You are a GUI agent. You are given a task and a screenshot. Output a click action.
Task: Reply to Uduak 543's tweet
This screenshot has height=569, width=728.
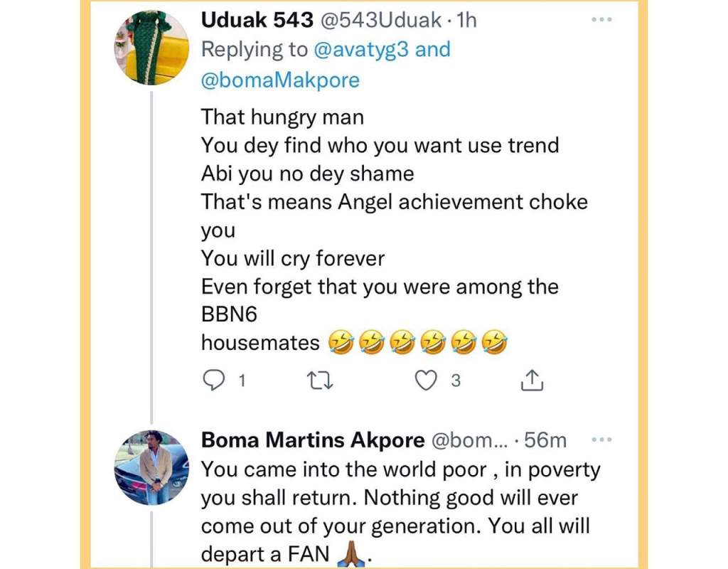[x=214, y=381]
